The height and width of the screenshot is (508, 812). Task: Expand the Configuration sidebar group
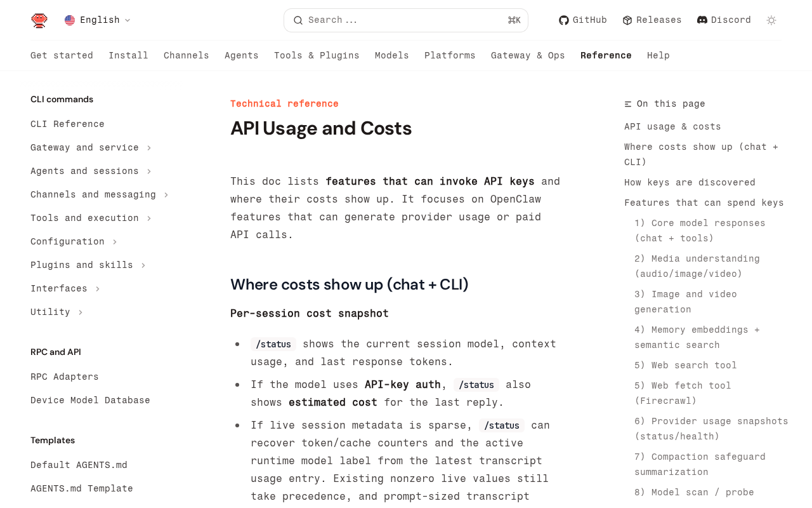(x=115, y=242)
